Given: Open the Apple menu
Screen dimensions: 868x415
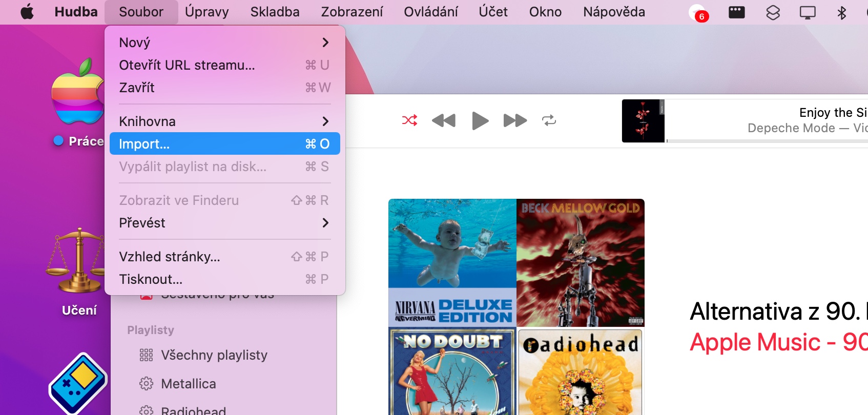Looking at the screenshot, I should (x=27, y=12).
